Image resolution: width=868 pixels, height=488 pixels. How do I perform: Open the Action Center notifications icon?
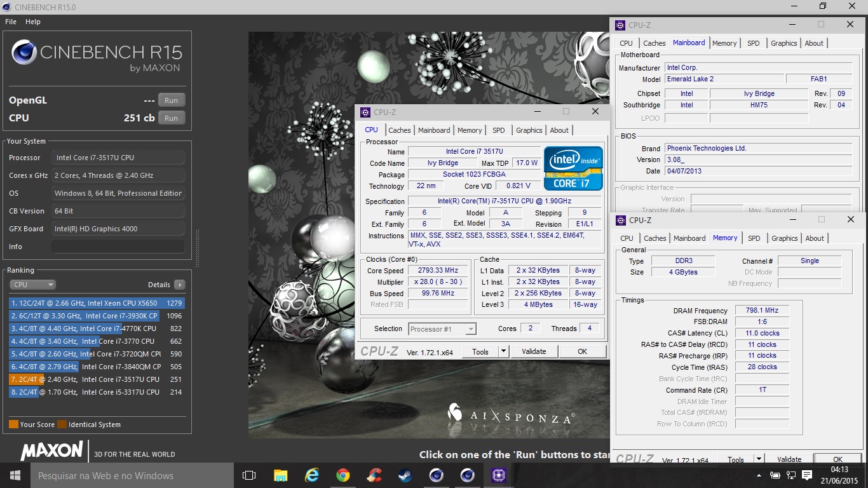(807, 475)
